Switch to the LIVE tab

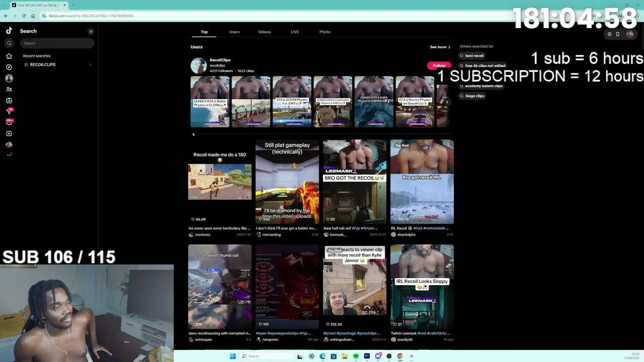pyautogui.click(x=295, y=32)
